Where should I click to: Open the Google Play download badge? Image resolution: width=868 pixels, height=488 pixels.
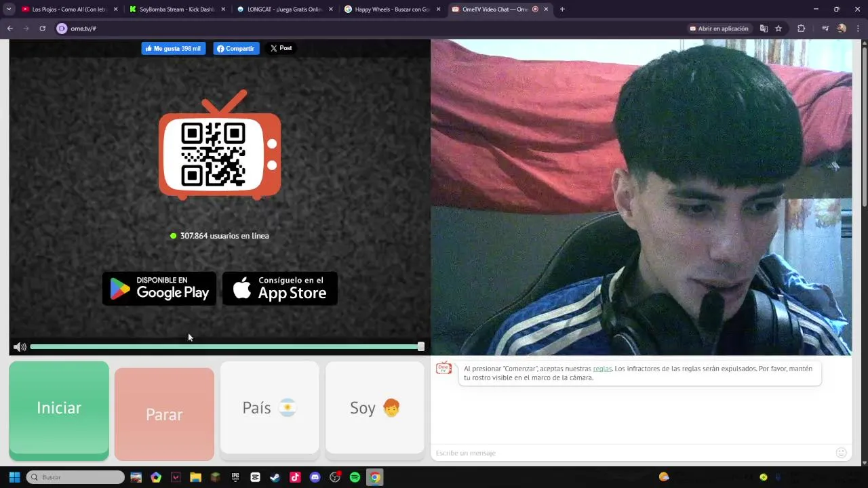[x=159, y=288]
